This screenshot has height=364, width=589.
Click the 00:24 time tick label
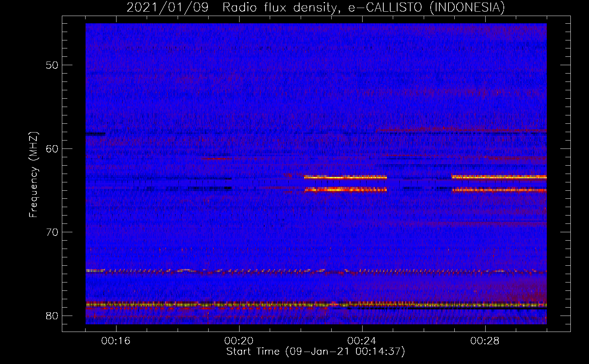tap(362, 341)
